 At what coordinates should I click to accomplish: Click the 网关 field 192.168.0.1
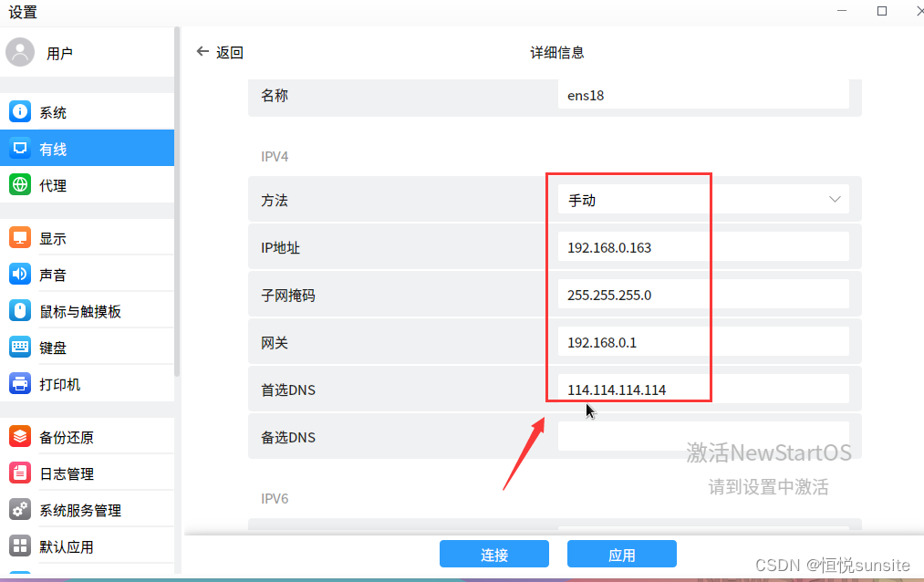[x=703, y=342]
